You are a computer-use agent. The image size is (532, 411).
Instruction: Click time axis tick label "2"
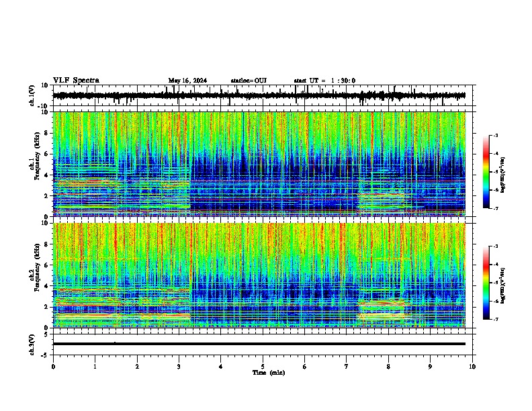[137, 367]
